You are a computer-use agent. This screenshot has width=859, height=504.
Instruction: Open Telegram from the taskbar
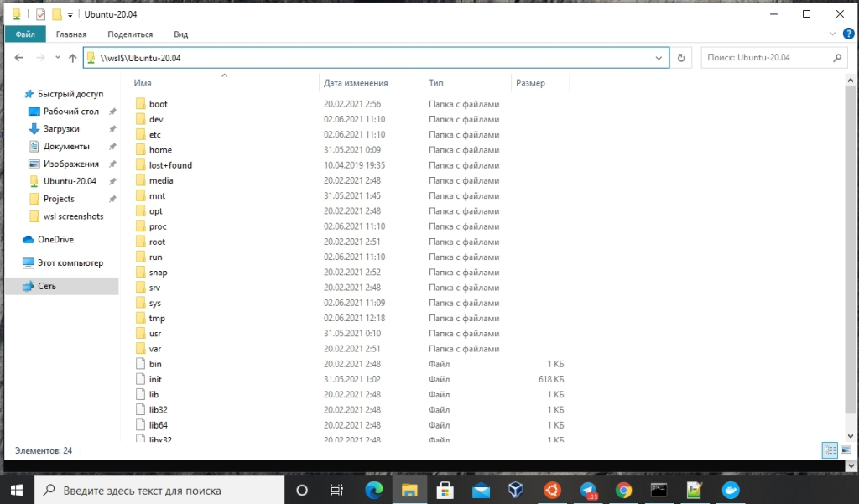point(588,490)
